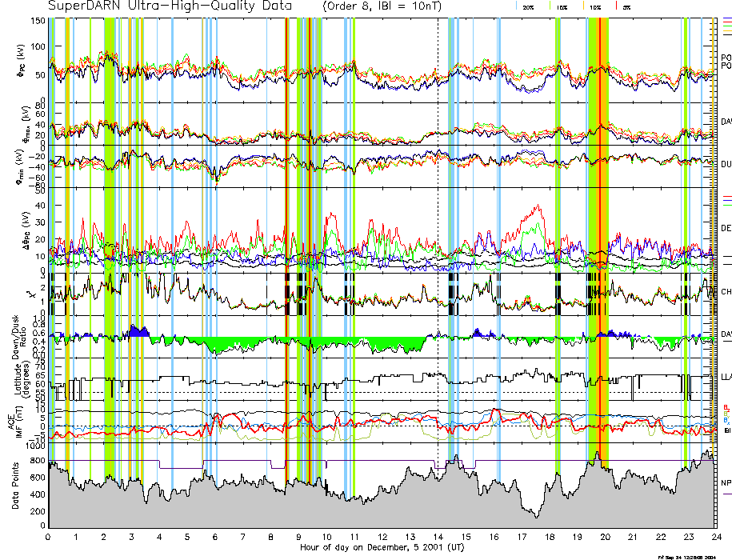
Task: Click the hour 24 tick label on x-axis
Action: coord(716,537)
